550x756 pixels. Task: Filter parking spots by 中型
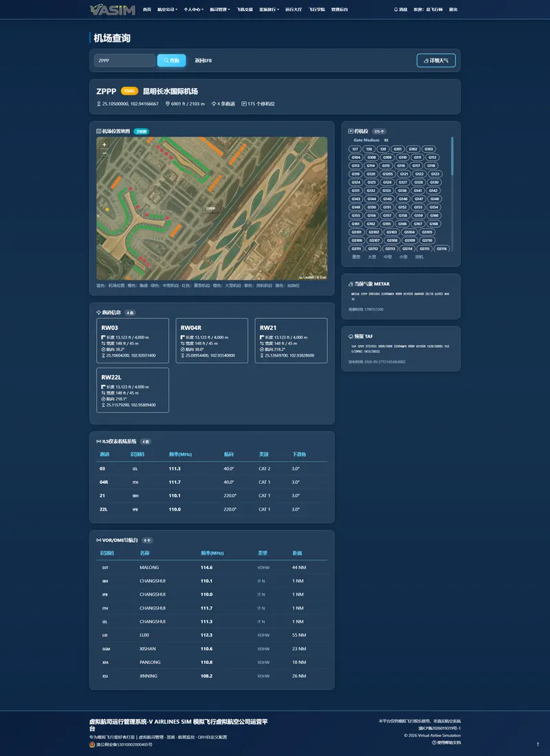(x=388, y=257)
